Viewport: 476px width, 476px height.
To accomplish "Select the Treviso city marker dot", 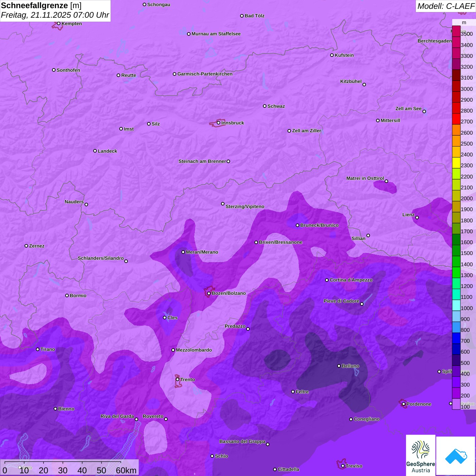I will coord(343,466).
